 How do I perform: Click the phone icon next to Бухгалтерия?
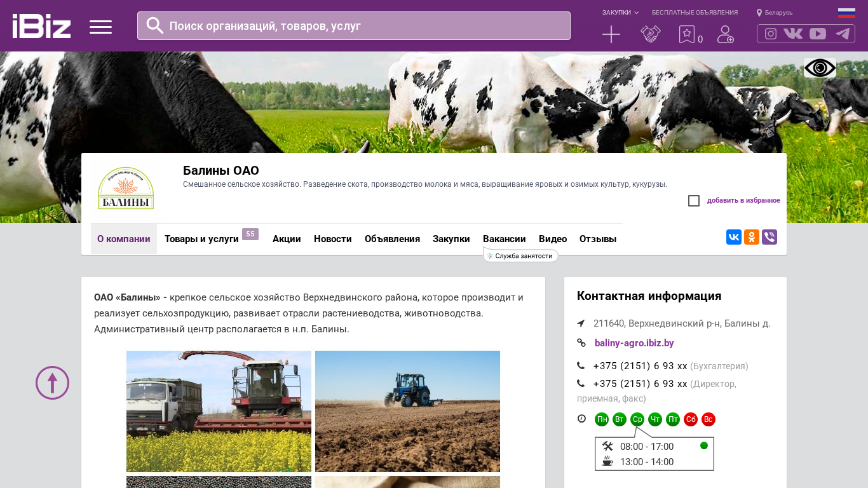581,366
